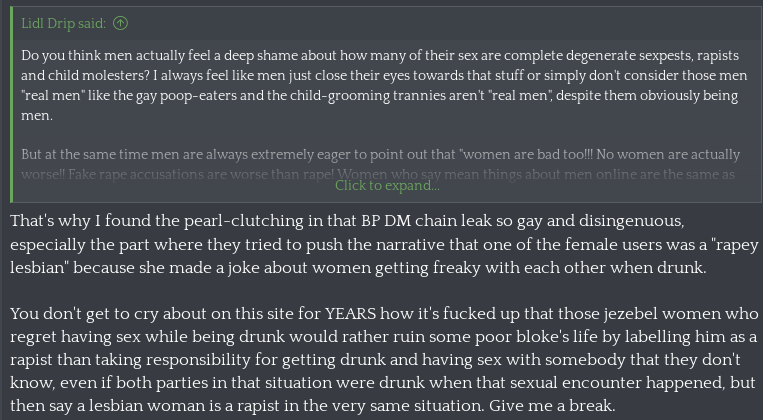Click the closing sentence "Give me a break."
The height and width of the screenshot is (420, 763).
pos(554,406)
